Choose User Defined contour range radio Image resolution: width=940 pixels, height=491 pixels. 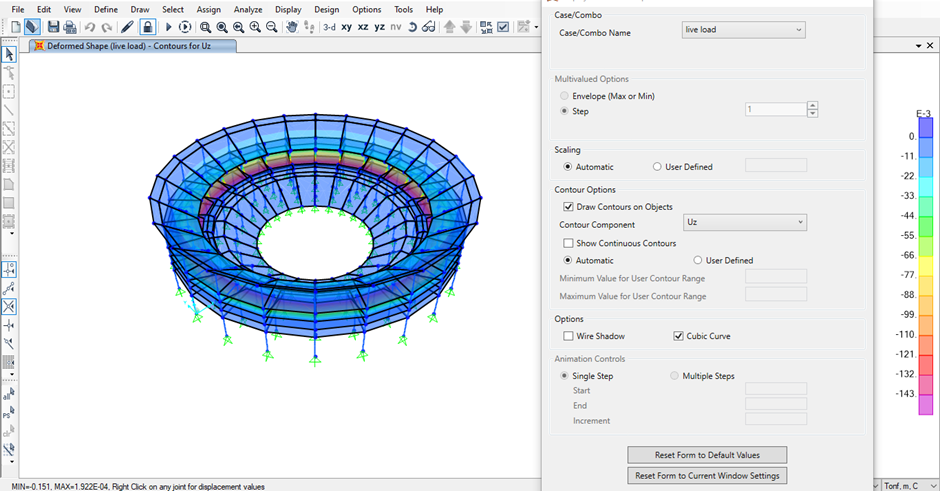[x=698, y=260]
